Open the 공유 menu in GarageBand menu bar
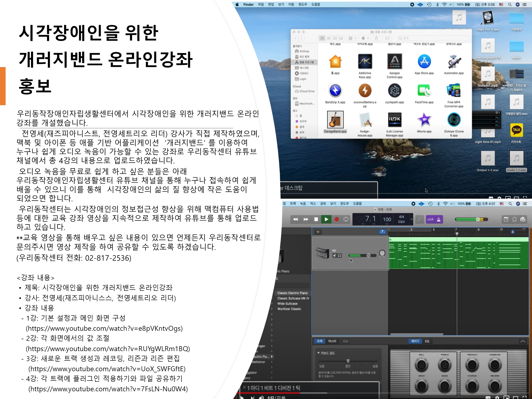The width and height of the screenshot is (532, 399). pyautogui.click(x=323, y=203)
